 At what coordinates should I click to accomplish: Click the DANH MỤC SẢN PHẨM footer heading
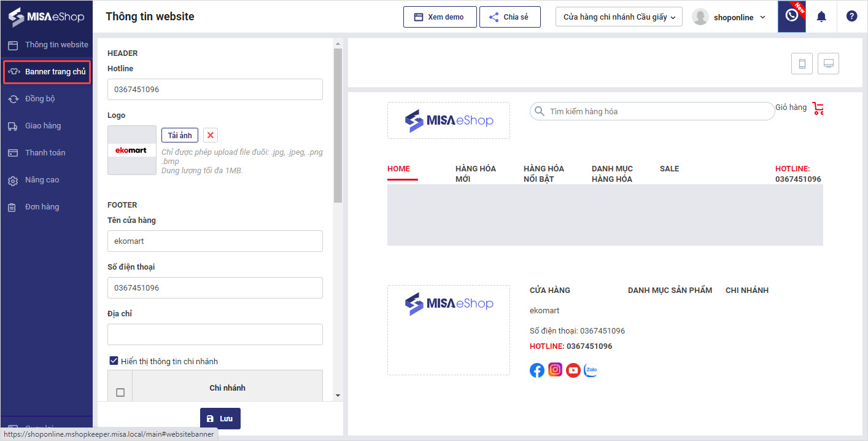click(670, 291)
